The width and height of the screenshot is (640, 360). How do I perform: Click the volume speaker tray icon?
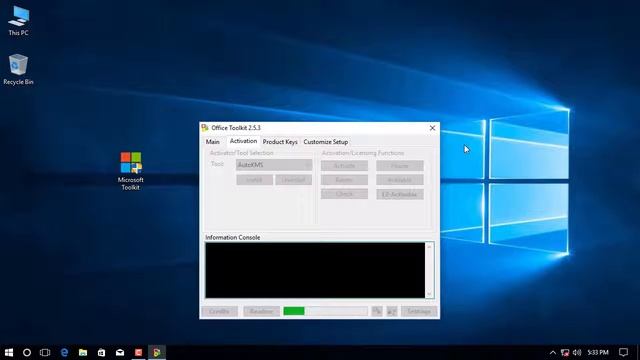point(577,352)
